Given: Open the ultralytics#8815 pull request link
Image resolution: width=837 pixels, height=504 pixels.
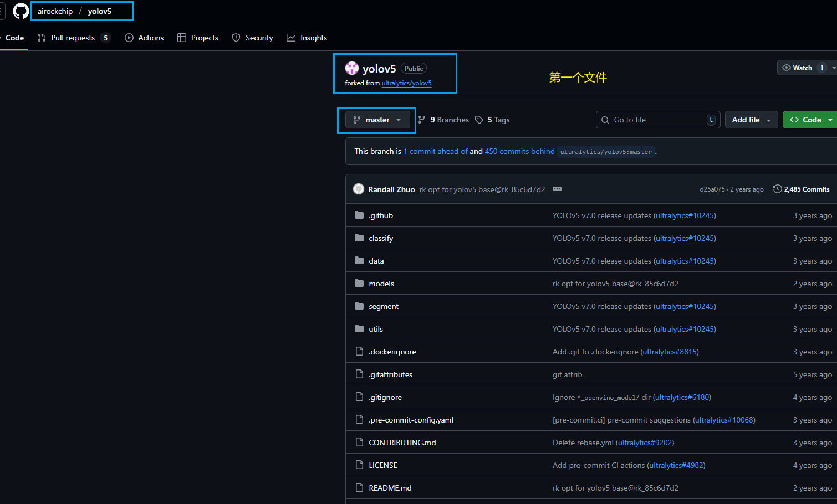Looking at the screenshot, I should pos(670,352).
